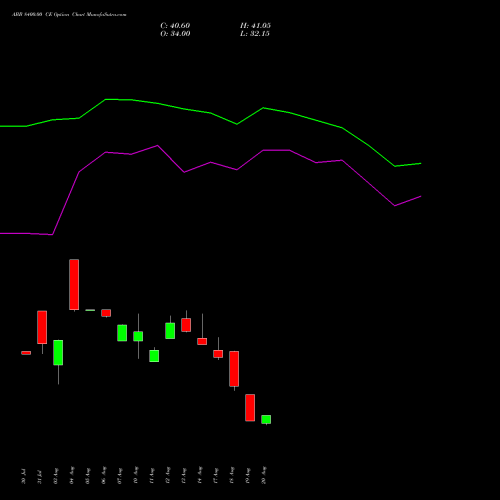
Task: Select the green candle for 07 Aug
Action: 122,333
